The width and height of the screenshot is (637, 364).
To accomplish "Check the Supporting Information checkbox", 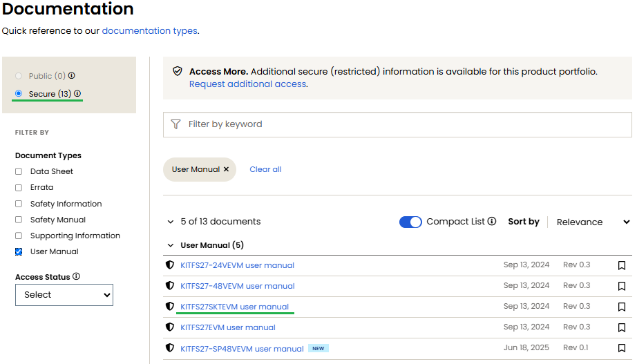I will point(19,236).
